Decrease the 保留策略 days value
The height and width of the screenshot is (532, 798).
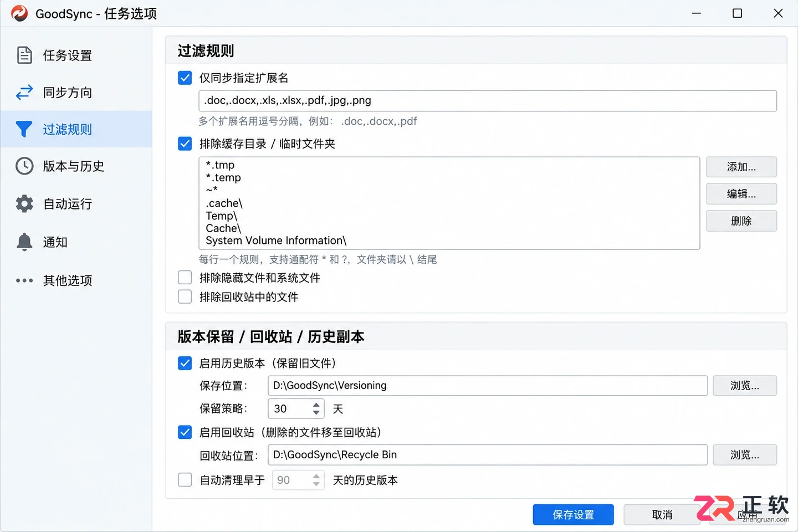[x=316, y=413]
